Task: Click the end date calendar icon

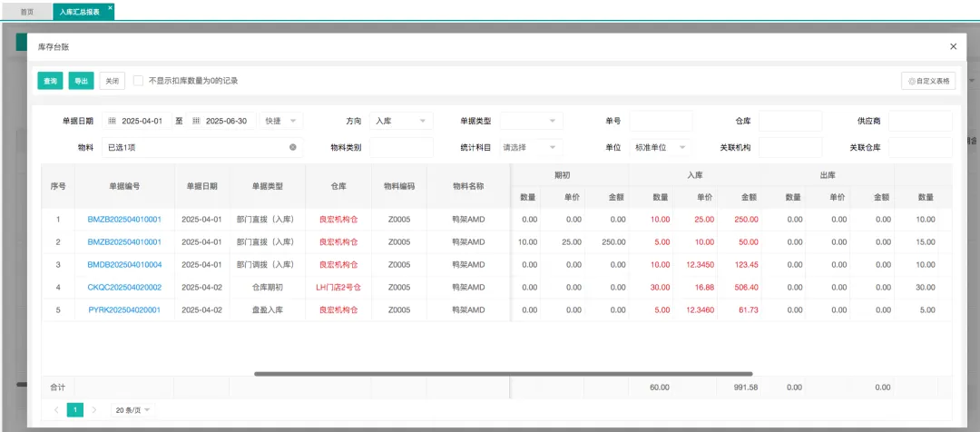Action: pyautogui.click(x=197, y=121)
